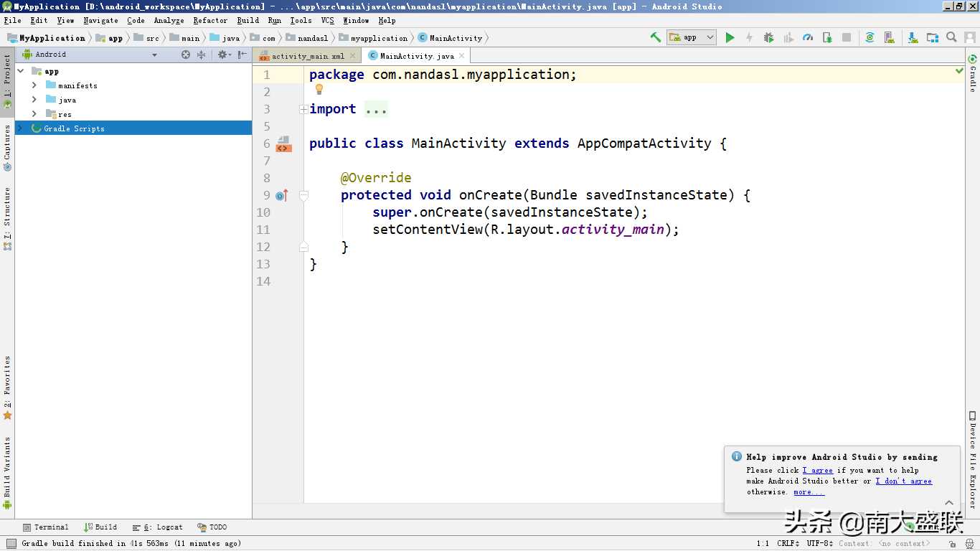
Task: Fold the onCreate method at line 9
Action: (303, 195)
